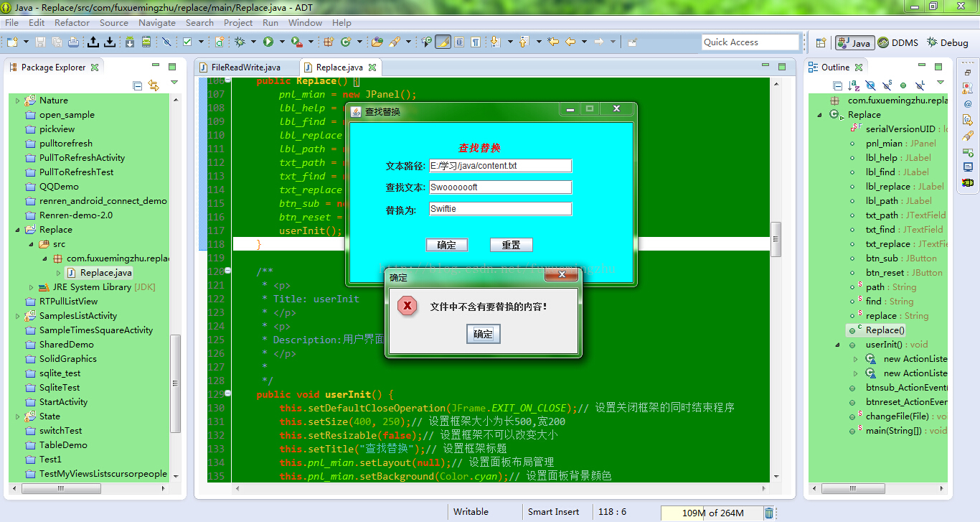
Task: Click the Save icon in the toolbar
Action: [x=39, y=42]
